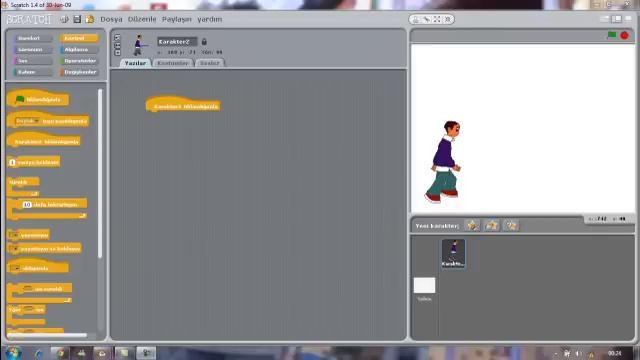
Task: Select the Grow sprite tool
Action: pyautogui.click(x=437, y=19)
